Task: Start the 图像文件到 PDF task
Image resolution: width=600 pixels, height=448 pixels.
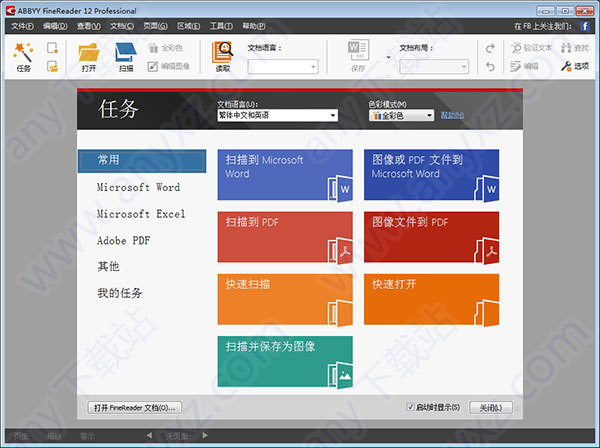Action: 431,237
